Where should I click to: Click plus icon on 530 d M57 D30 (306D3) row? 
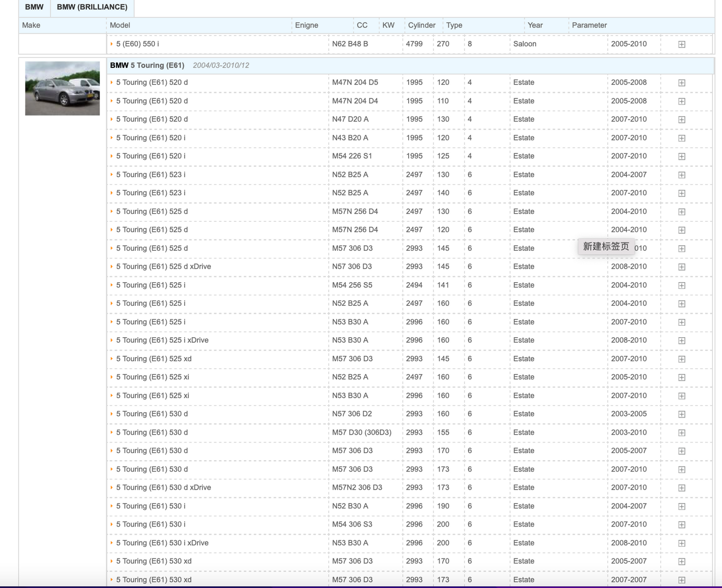[x=682, y=433]
